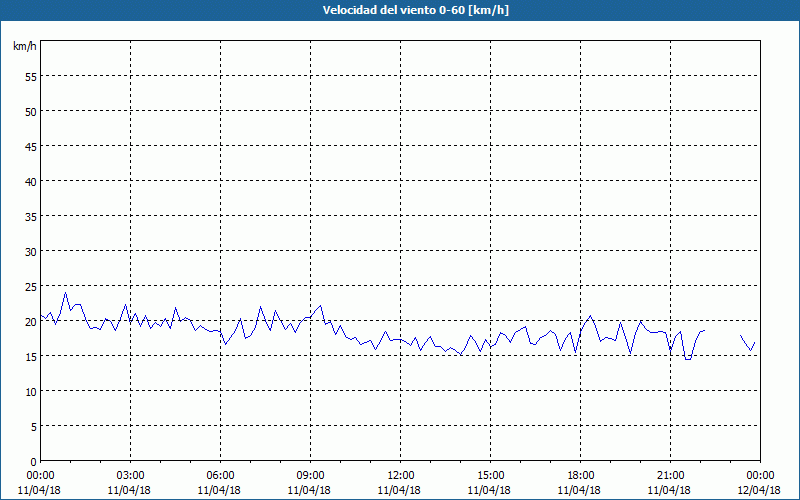Click the 40 y-axis tick label
The width and height of the screenshot is (800, 500).
click(31, 184)
